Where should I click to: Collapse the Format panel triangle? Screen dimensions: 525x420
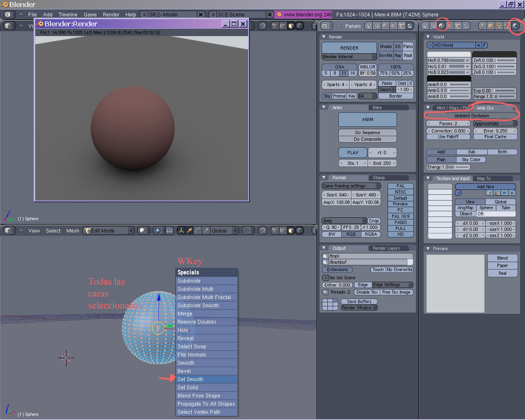coord(324,178)
